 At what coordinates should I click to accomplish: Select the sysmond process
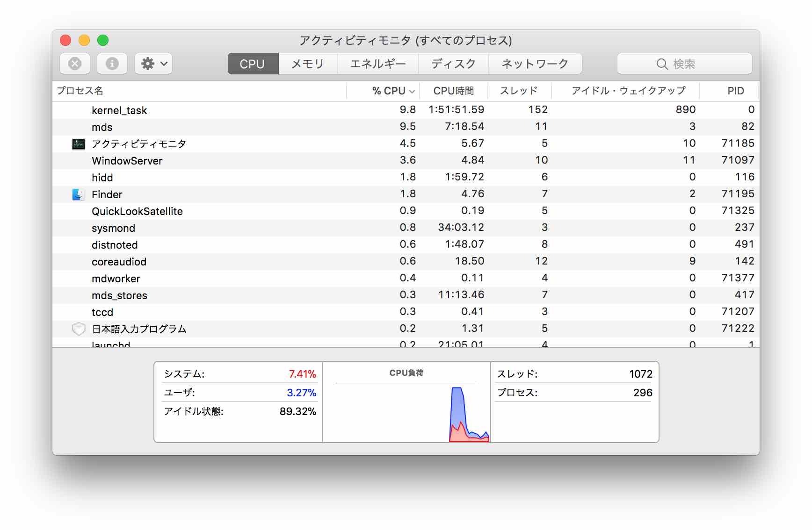(x=113, y=228)
